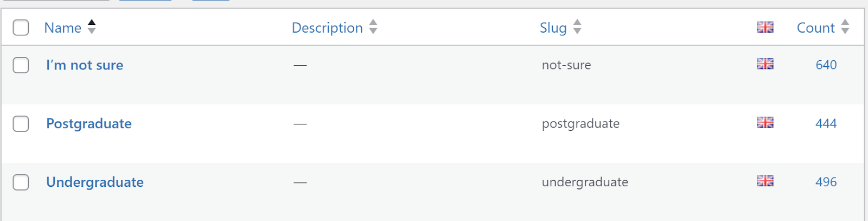Viewport: 868px width, 221px height.
Task: Open the Undergraduate term link
Action: [x=95, y=182]
